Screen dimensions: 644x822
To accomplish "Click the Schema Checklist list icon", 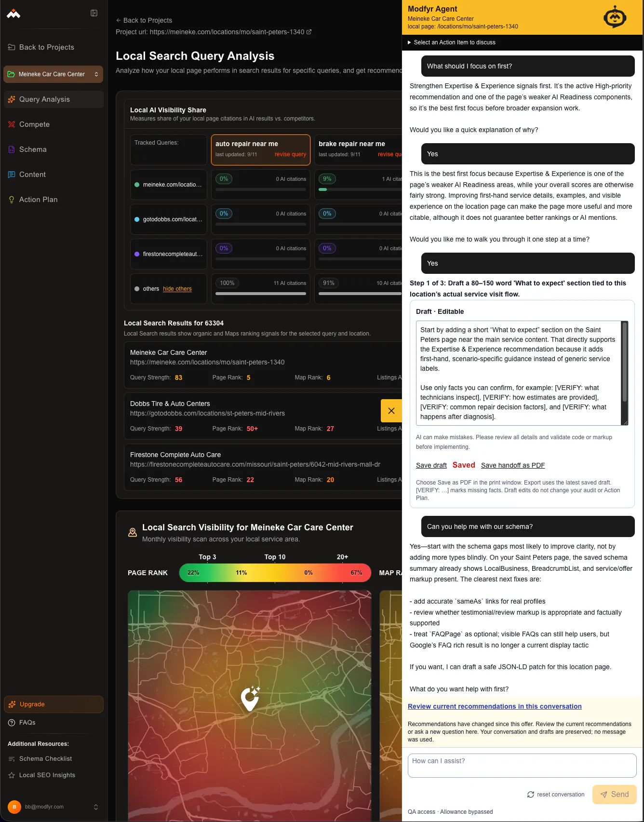I will pos(12,759).
